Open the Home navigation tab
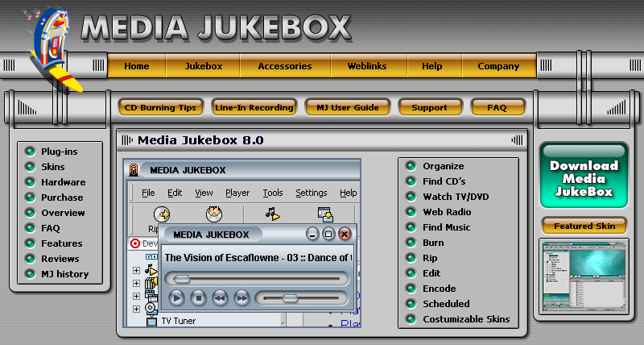644x345 pixels. (x=137, y=66)
